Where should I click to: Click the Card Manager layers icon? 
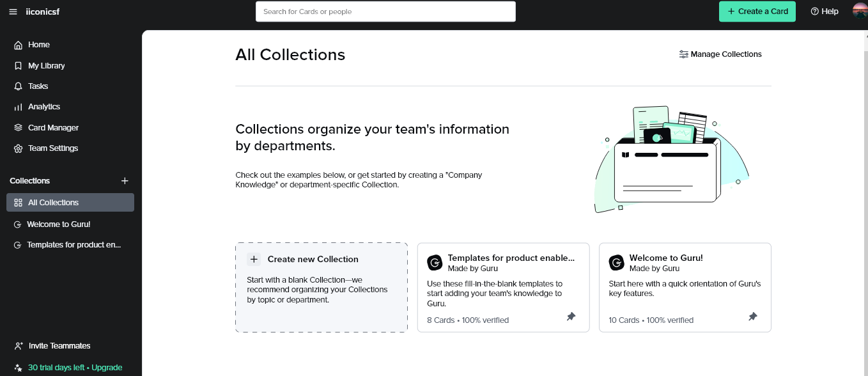[18, 128]
